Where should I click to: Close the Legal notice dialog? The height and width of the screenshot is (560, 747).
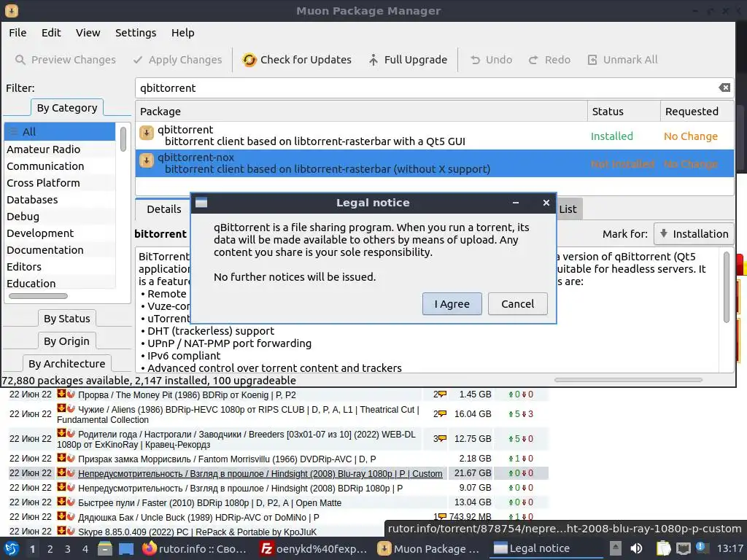pyautogui.click(x=546, y=203)
